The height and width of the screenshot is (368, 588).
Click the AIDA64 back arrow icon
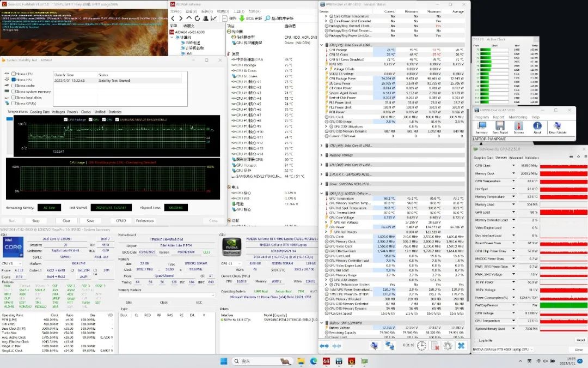tap(174, 18)
